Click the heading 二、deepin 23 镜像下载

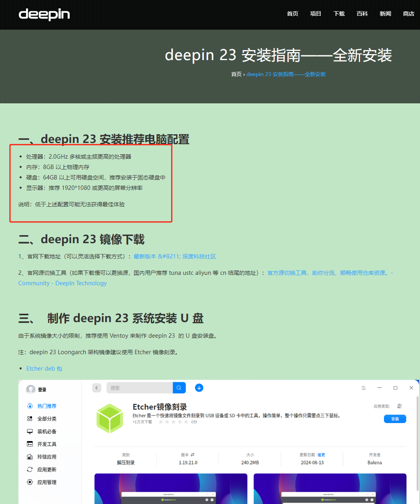(81, 240)
